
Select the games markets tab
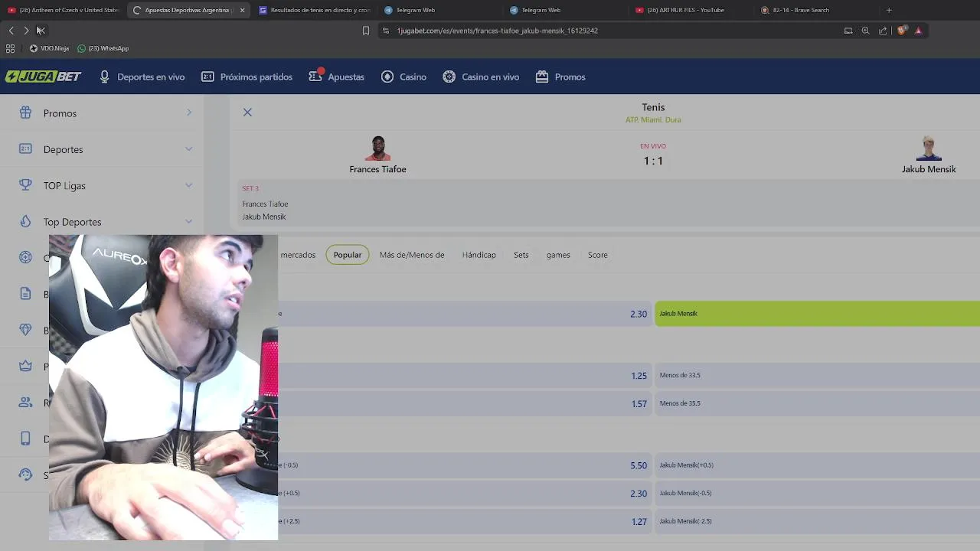pos(558,255)
